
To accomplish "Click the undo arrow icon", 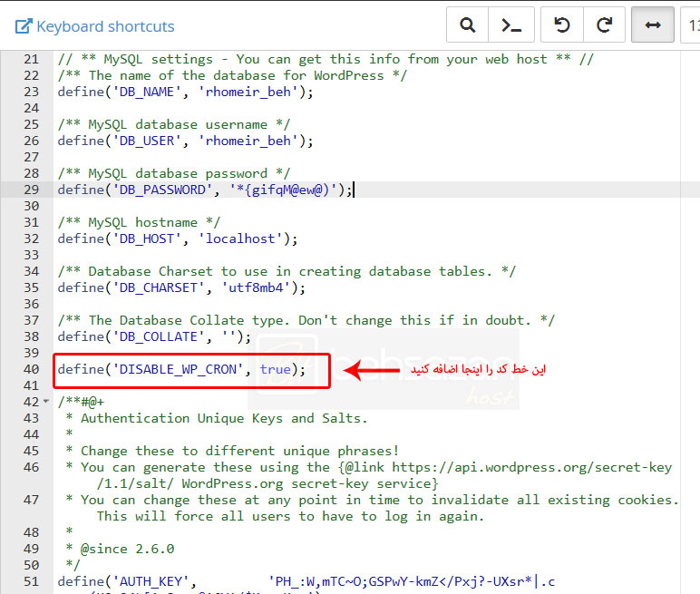I will [x=562, y=25].
